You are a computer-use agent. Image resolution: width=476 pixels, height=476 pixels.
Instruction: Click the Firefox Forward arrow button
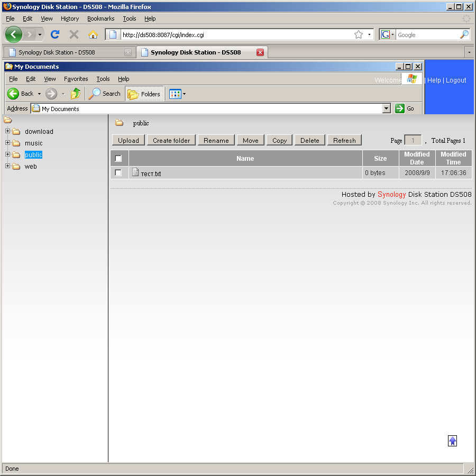pos(30,34)
